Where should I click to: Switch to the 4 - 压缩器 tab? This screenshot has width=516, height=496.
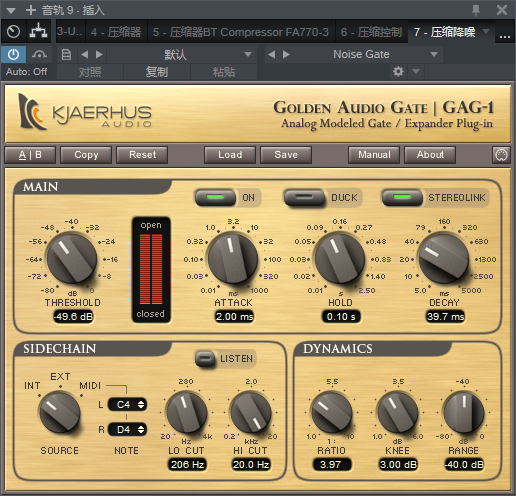(x=116, y=32)
